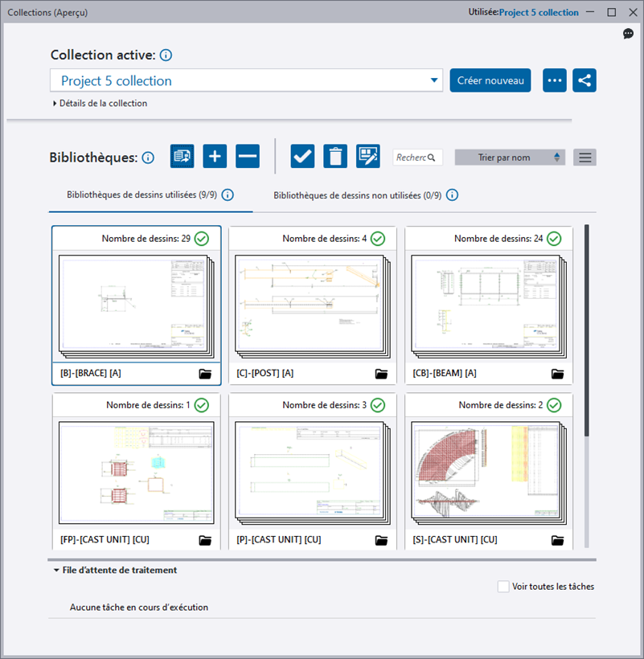Click info icon next to Collection active
Viewport: 644px width, 659px height.
coord(166,55)
